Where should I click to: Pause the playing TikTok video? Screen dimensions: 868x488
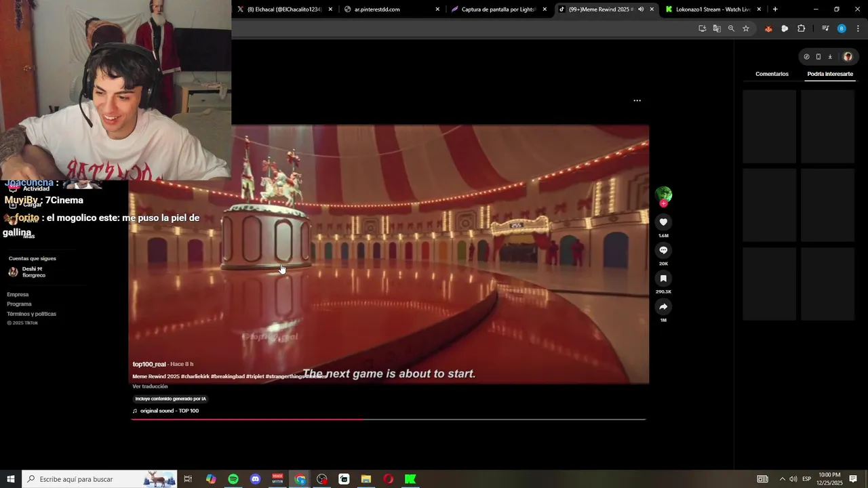(389, 254)
